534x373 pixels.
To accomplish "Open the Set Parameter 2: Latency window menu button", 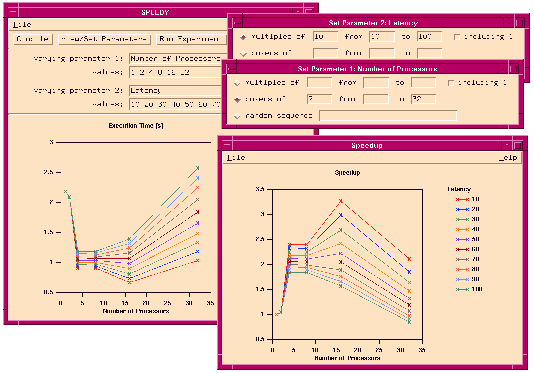I will click(x=237, y=23).
